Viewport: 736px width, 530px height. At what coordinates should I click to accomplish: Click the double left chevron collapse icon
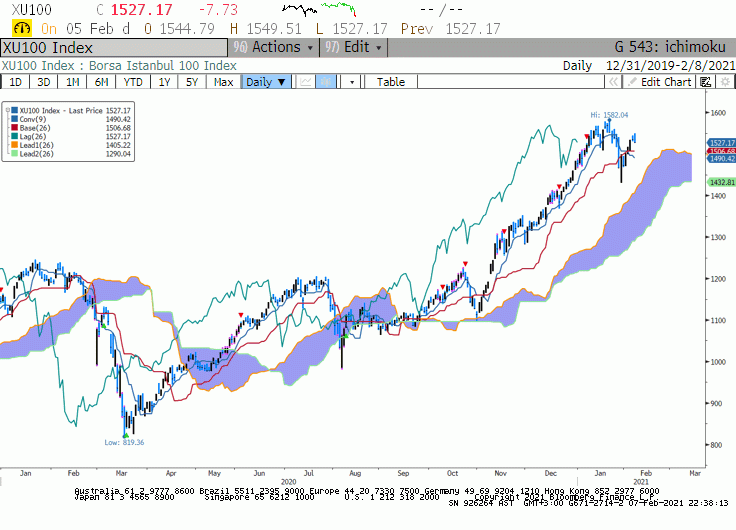613,82
